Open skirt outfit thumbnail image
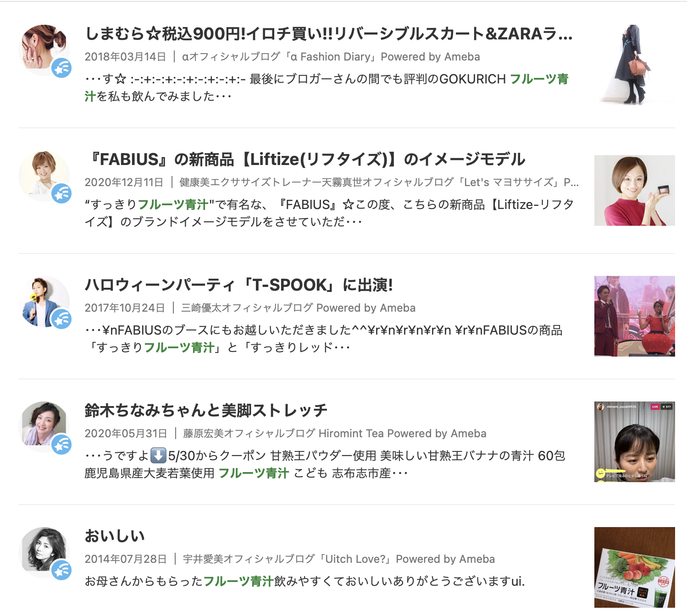This screenshot has width=687, height=616. (635, 65)
